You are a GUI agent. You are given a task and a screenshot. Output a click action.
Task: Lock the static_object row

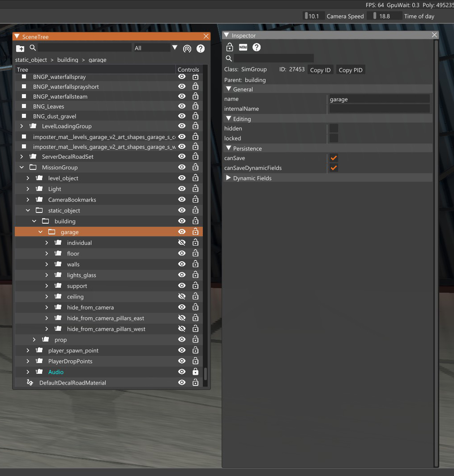point(195,210)
